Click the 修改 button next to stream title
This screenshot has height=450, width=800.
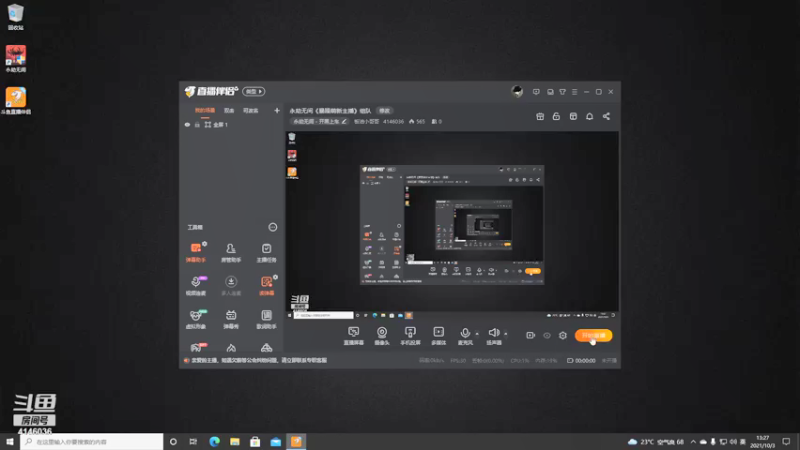(x=384, y=111)
